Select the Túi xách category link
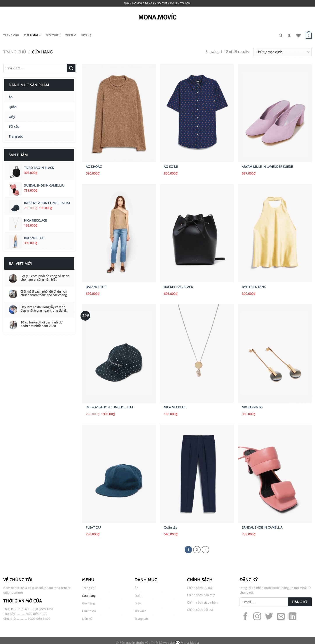 (x=14, y=126)
